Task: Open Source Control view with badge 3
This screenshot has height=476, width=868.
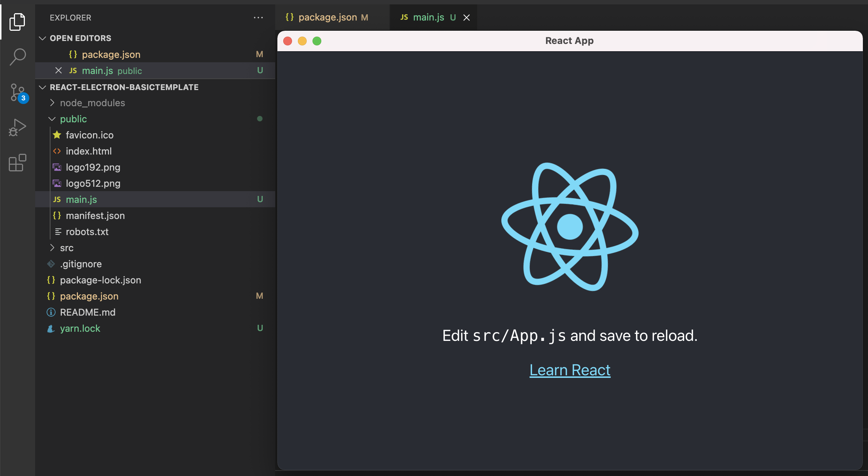Action: (x=17, y=92)
